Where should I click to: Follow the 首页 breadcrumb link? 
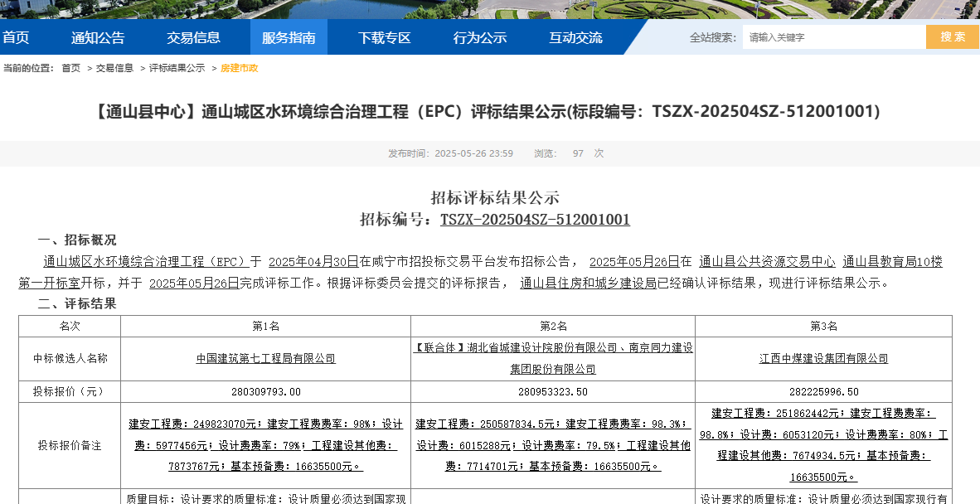click(x=71, y=68)
